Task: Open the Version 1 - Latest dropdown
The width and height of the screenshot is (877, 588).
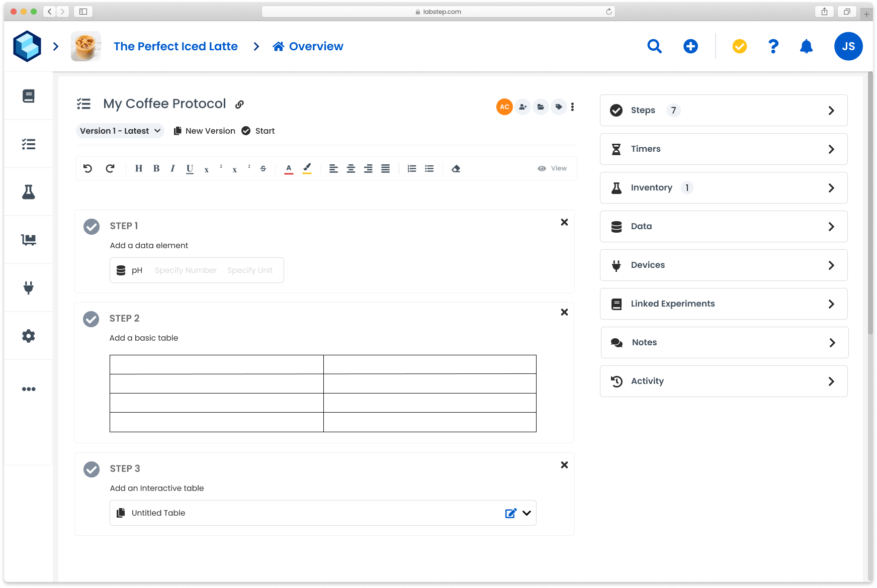Action: tap(120, 131)
